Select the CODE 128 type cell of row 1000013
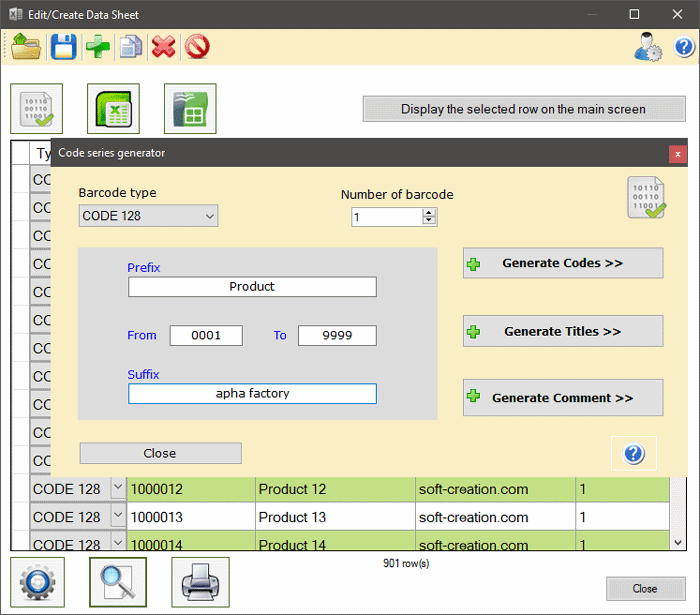 (71, 517)
